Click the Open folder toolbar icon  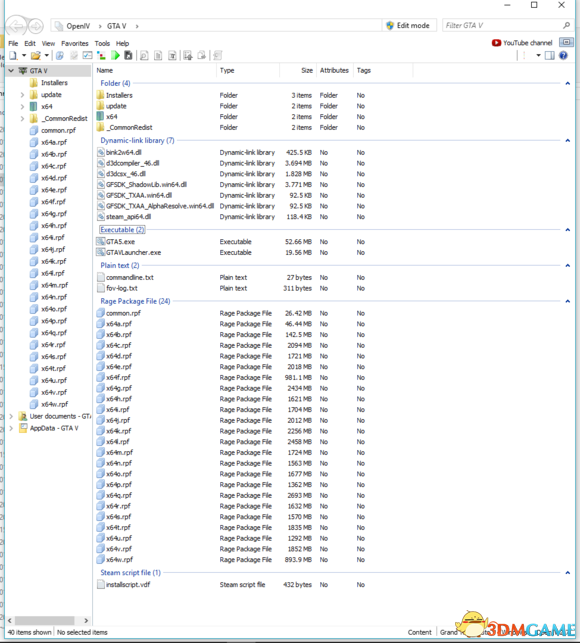(x=36, y=55)
